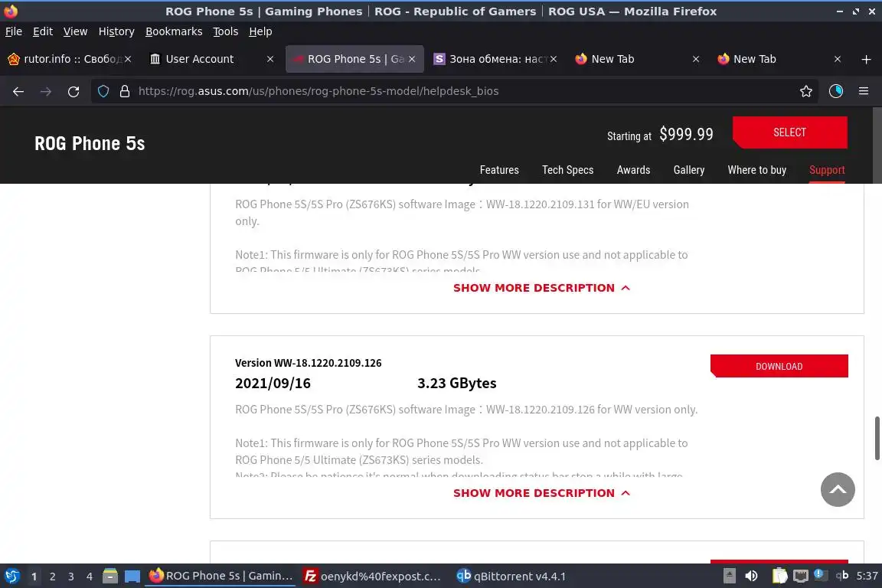This screenshot has height=588, width=882.
Task: Open a new tab with plus button
Action: coord(866,59)
